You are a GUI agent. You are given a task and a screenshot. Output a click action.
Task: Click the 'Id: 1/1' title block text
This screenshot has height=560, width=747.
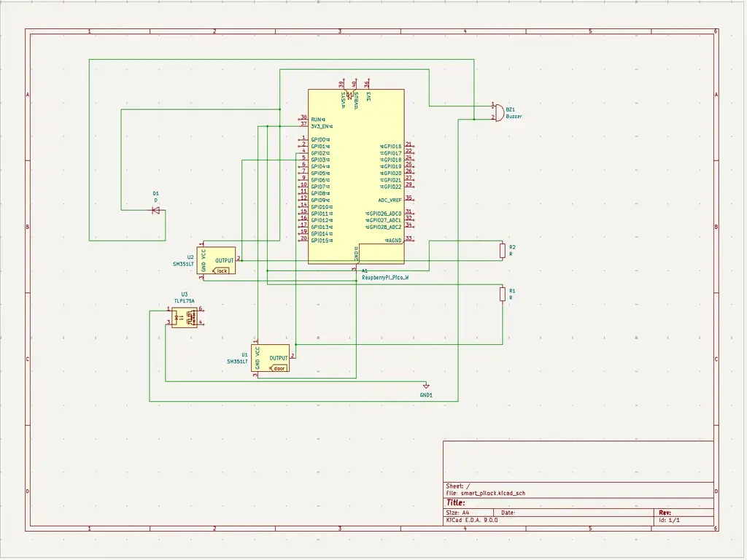pos(670,520)
